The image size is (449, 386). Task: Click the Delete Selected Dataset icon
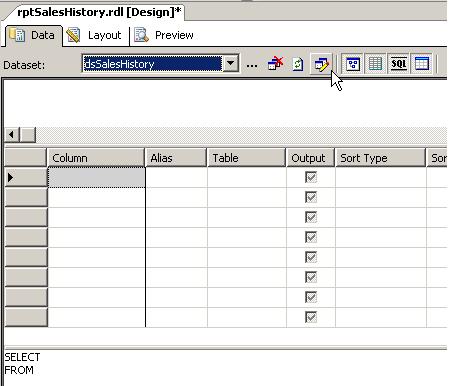pos(275,63)
